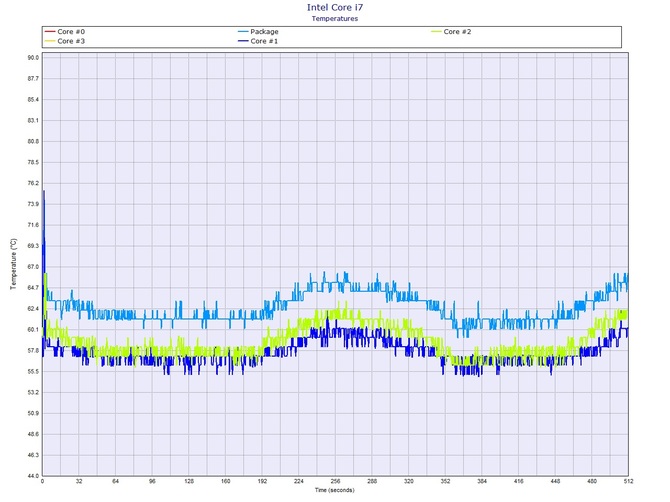
Task: Click the red Core #0 legend line
Action: click(50, 32)
